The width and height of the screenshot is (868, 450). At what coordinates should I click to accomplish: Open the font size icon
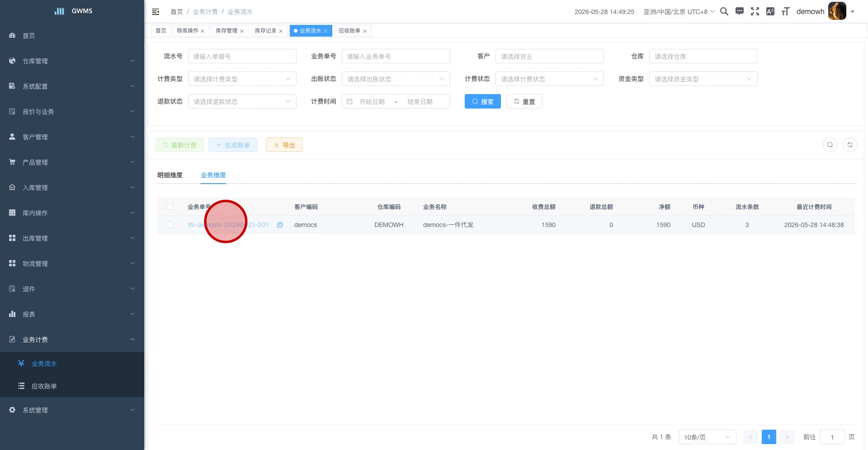point(786,12)
